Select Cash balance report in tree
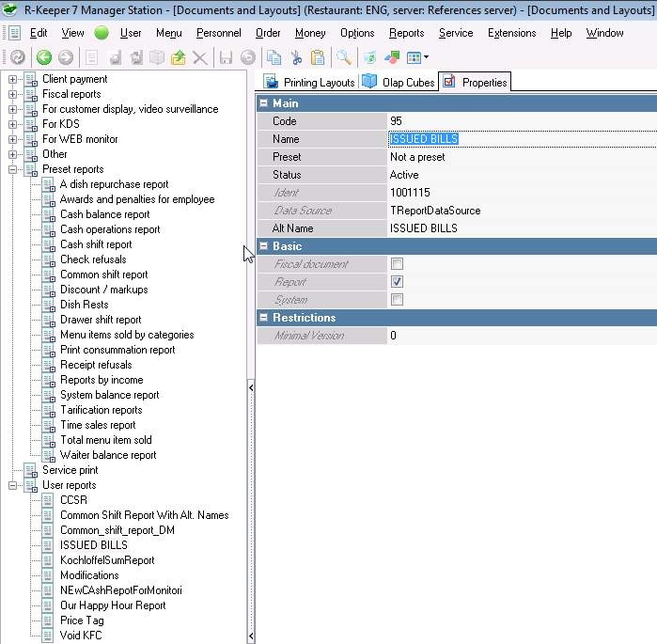 coord(104,214)
